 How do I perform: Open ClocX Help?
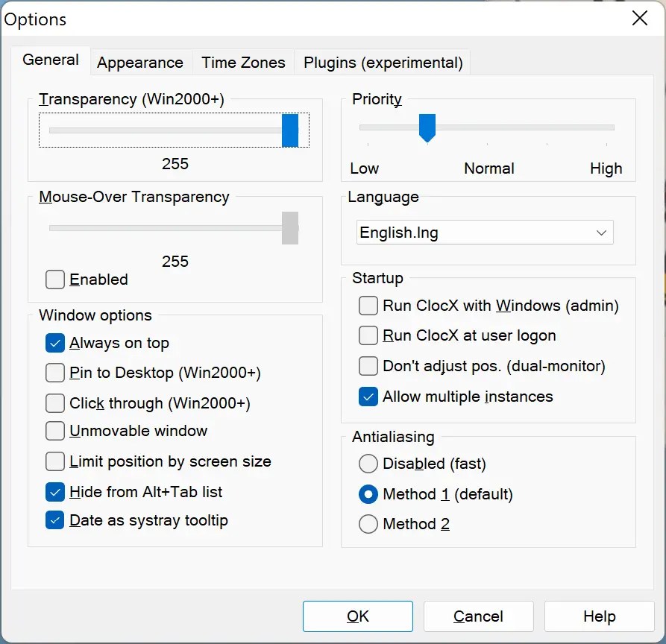[x=599, y=616]
